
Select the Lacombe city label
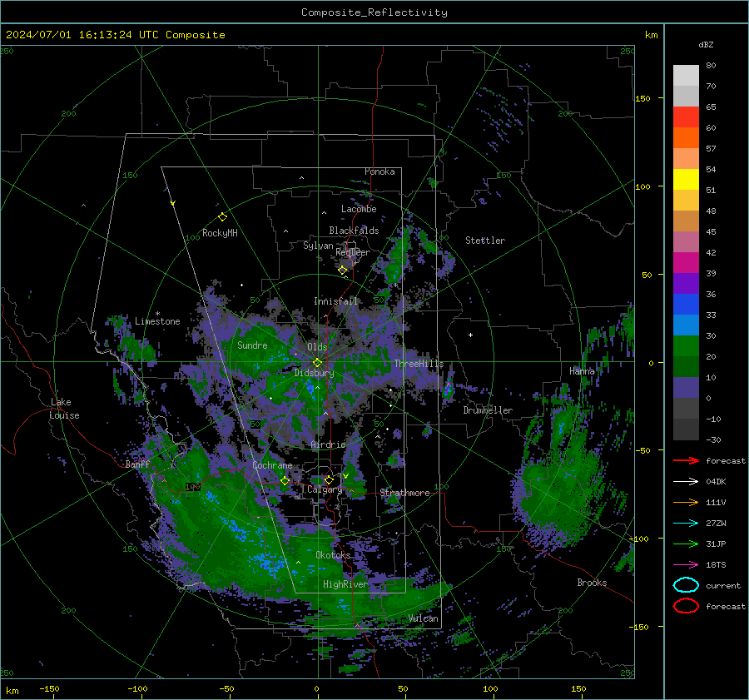click(x=359, y=209)
